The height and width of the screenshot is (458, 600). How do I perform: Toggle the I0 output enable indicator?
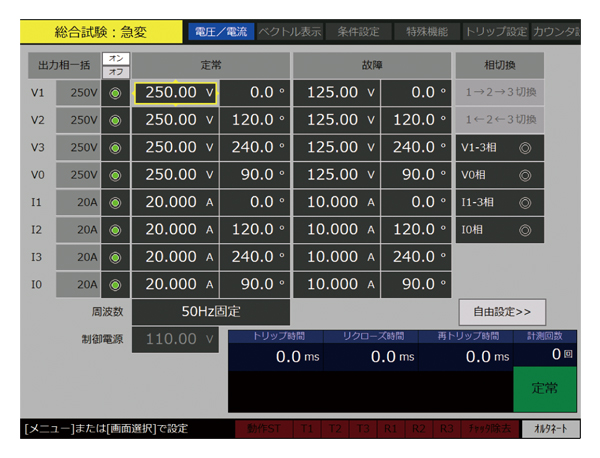tap(115, 284)
